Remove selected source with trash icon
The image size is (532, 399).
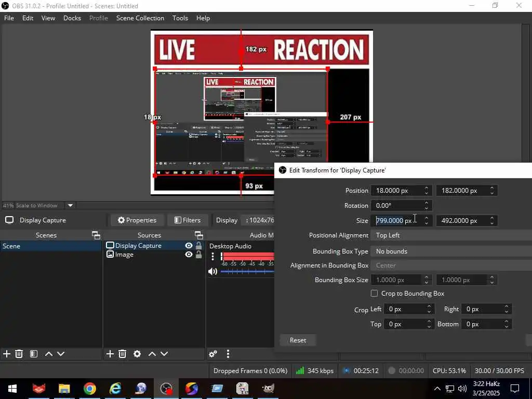tap(122, 354)
